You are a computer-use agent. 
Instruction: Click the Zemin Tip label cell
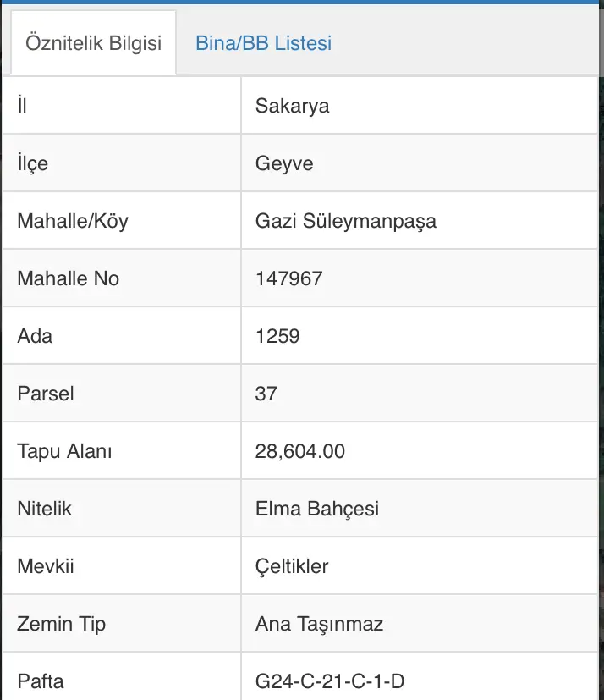[x=122, y=624]
